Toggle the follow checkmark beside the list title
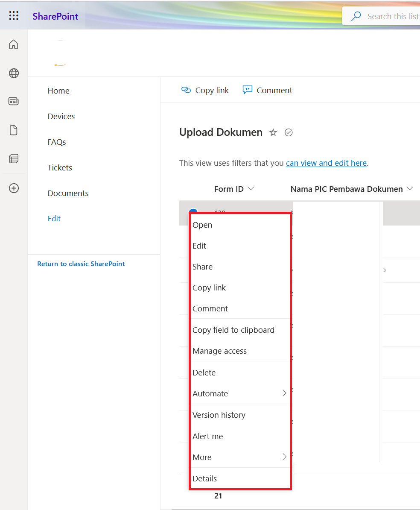 (x=289, y=132)
